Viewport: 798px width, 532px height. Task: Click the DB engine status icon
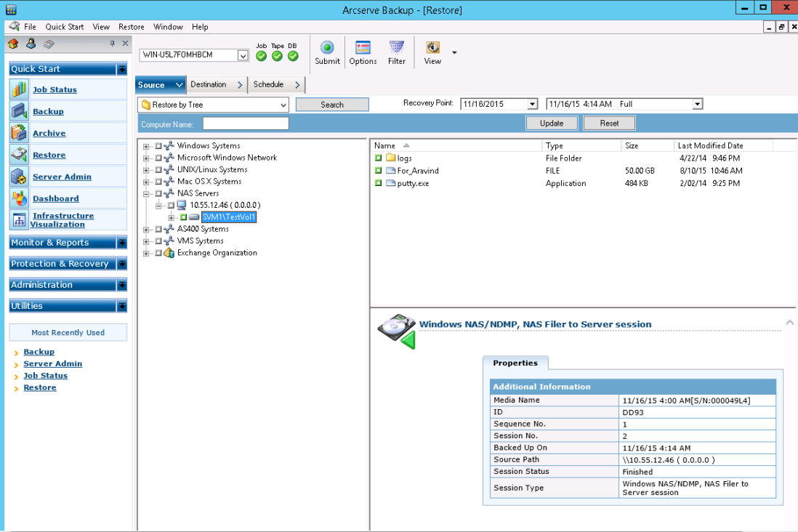point(293,56)
